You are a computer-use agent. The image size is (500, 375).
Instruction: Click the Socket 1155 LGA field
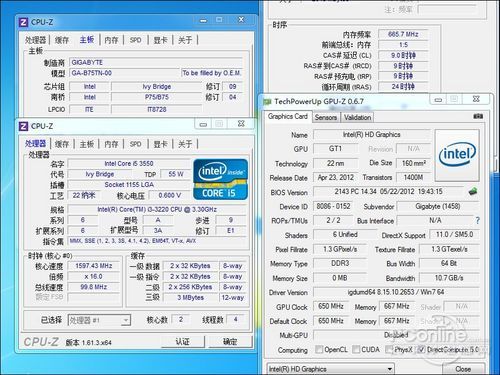[129, 185]
